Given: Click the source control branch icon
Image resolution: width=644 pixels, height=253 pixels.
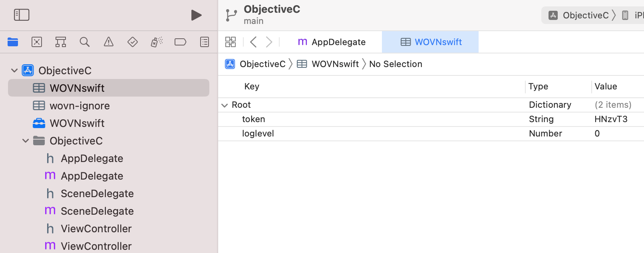Looking at the screenshot, I should 231,15.
